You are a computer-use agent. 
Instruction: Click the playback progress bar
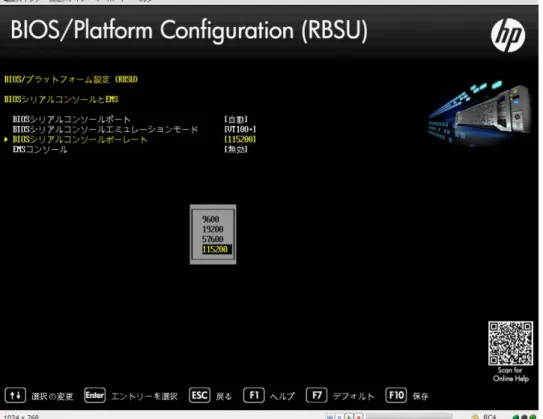tap(409, 416)
